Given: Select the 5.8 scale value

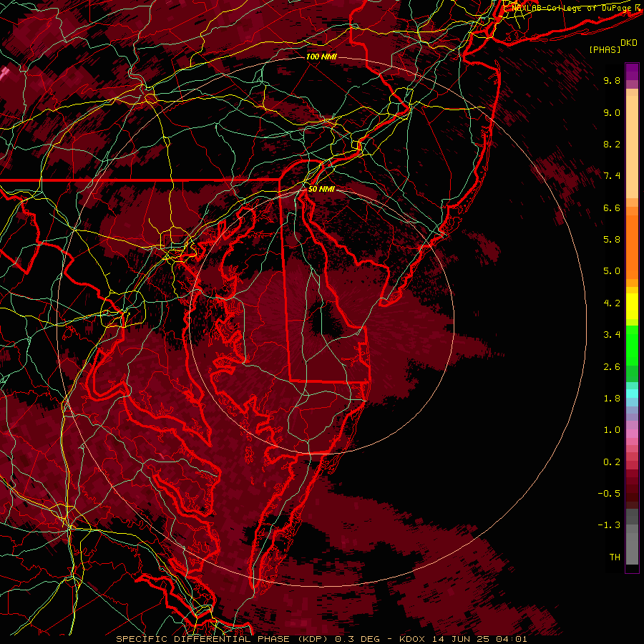Looking at the screenshot, I should [612, 240].
